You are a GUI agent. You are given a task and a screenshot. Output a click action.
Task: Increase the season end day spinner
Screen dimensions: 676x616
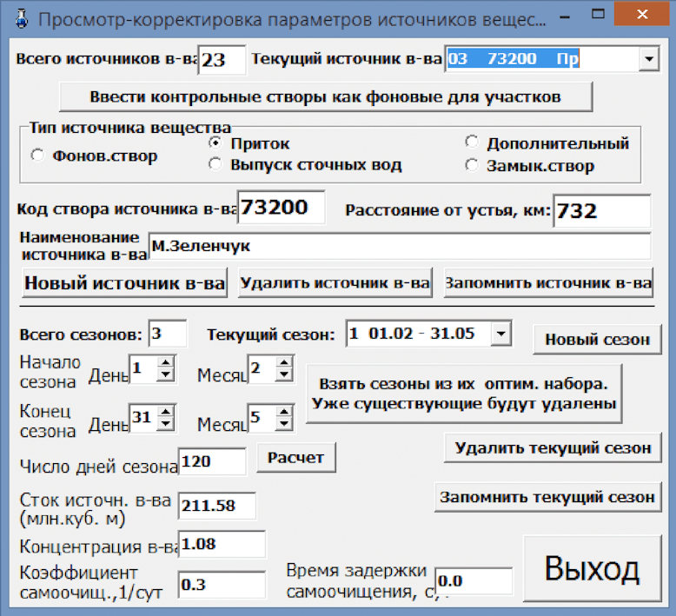166,411
